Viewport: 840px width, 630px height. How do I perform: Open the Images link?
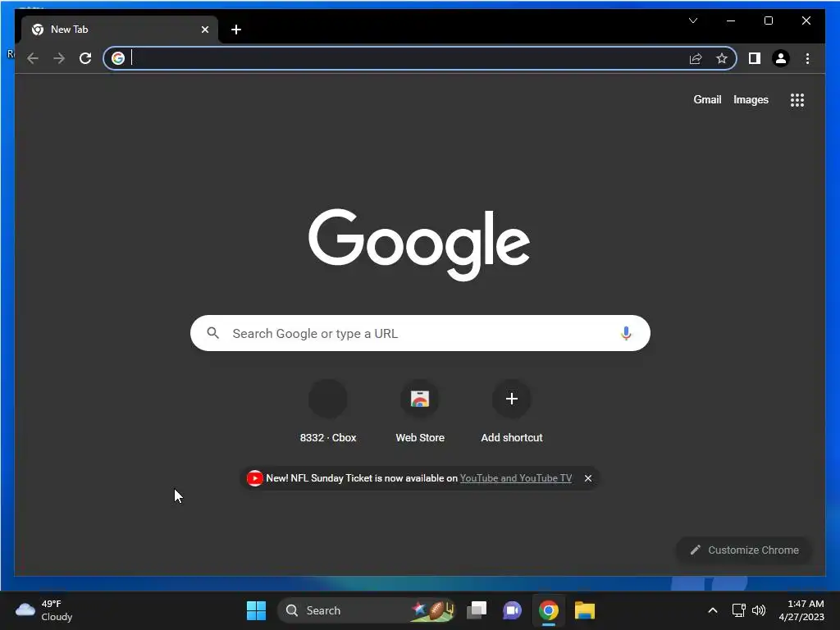751,99
